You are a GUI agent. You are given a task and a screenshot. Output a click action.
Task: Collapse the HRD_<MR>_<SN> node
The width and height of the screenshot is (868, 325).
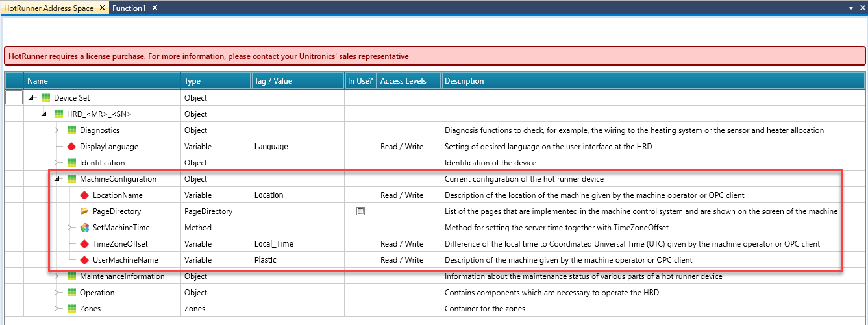(45, 114)
